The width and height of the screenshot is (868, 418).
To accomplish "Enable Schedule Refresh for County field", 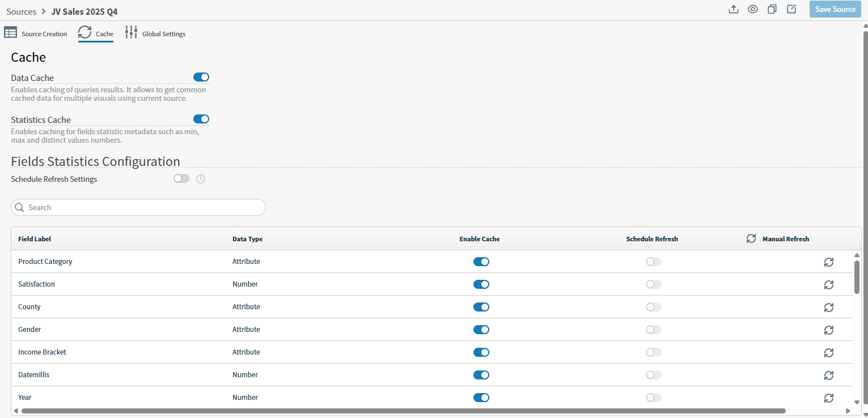I will (x=653, y=307).
